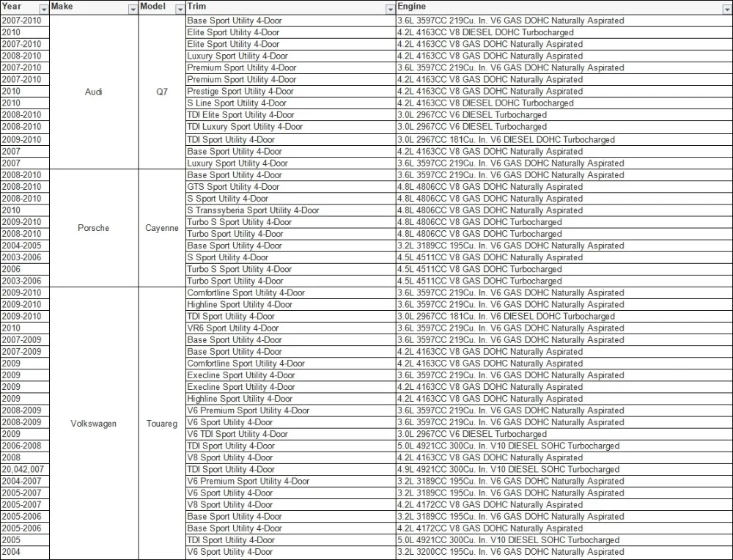Click engine cell in the V6 TDI trim row

click(564, 434)
